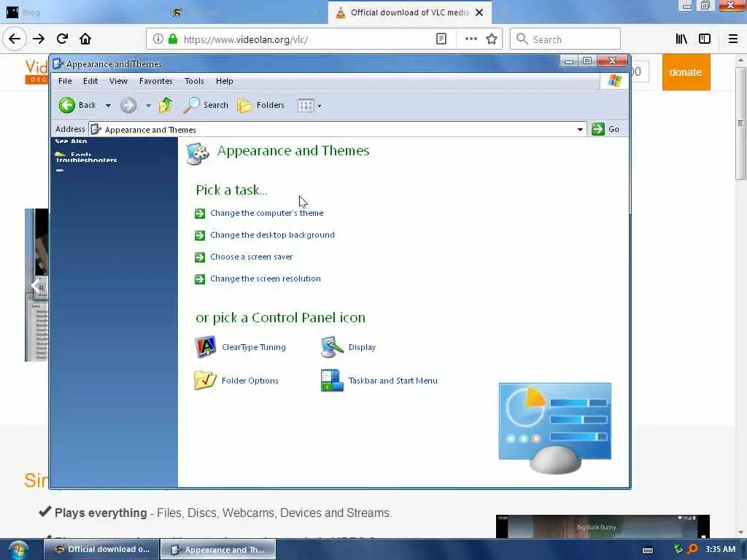The image size is (747, 560).
Task: Click the Firefox Search input field
Action: tap(565, 39)
